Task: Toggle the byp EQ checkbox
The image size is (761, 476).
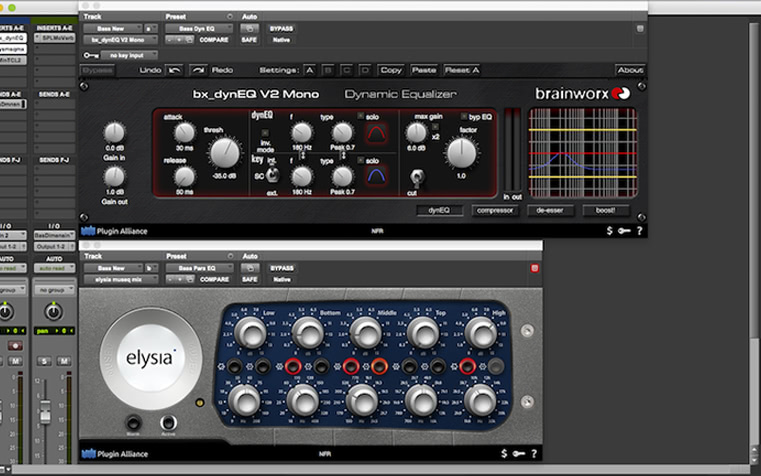Action: (464, 116)
